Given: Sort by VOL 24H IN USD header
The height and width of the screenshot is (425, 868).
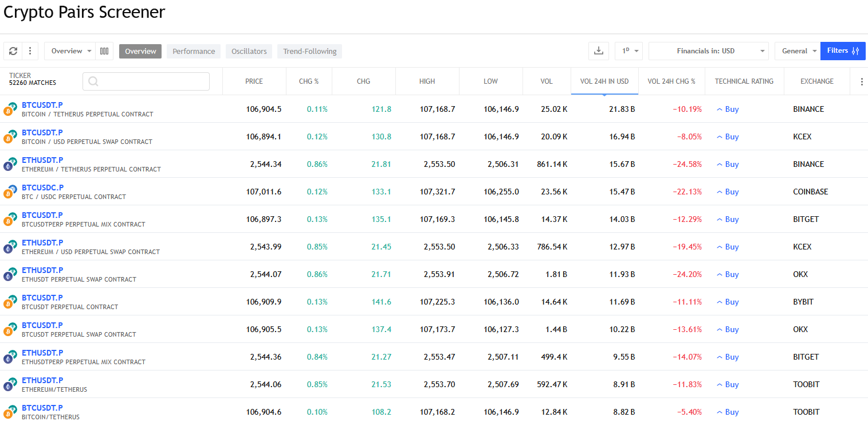Looking at the screenshot, I should pos(604,81).
